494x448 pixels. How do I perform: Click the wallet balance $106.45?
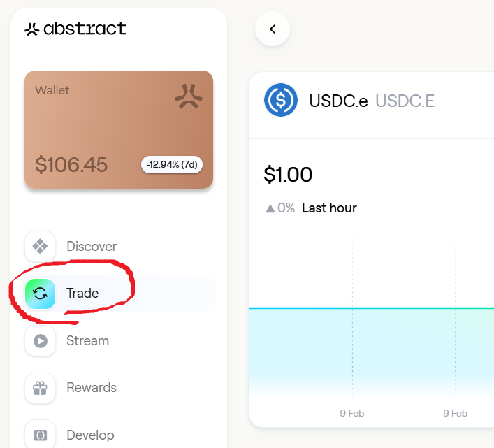click(71, 164)
